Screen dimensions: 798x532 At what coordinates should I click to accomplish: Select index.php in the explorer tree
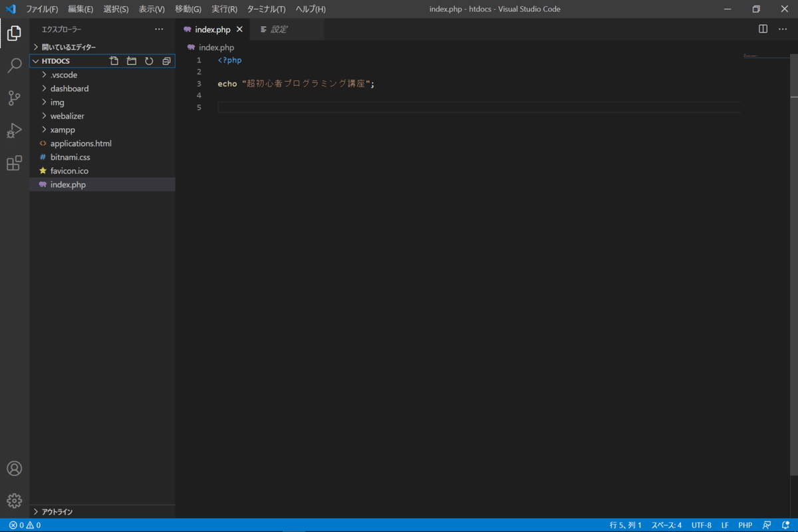(102, 185)
